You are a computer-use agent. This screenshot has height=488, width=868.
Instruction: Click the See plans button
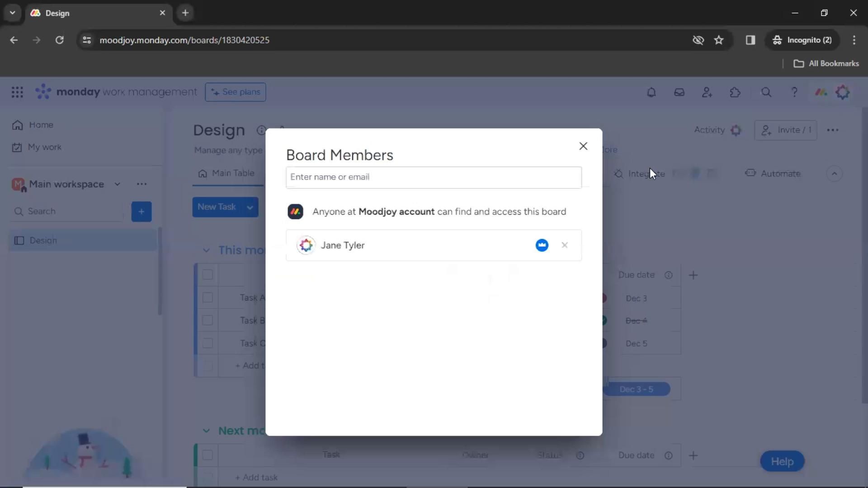coord(235,92)
